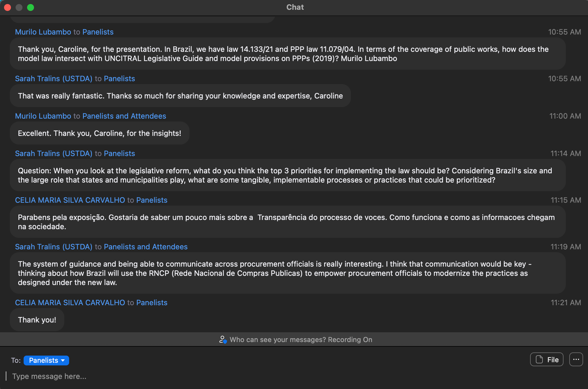Open the more options ellipsis menu

click(576, 360)
